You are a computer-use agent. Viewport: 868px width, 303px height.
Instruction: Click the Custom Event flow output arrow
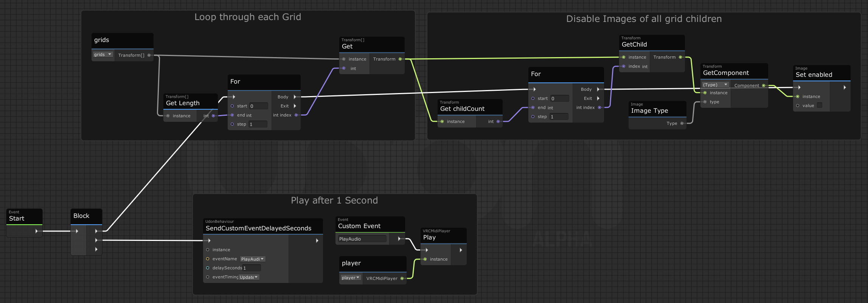point(399,239)
